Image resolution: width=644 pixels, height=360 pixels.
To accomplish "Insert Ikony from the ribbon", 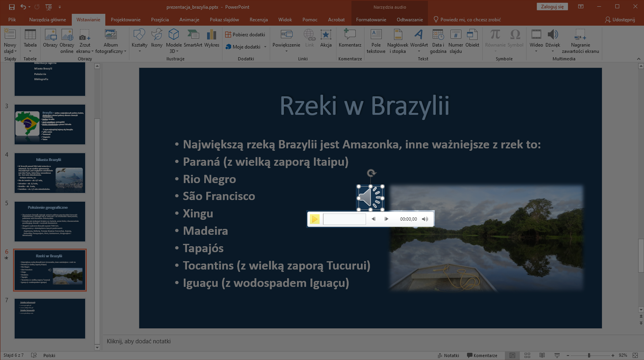I will (157, 39).
